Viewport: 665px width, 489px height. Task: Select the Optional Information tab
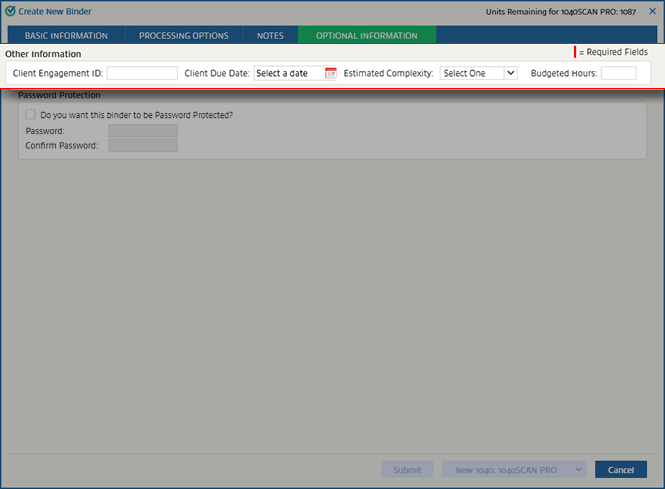[367, 36]
